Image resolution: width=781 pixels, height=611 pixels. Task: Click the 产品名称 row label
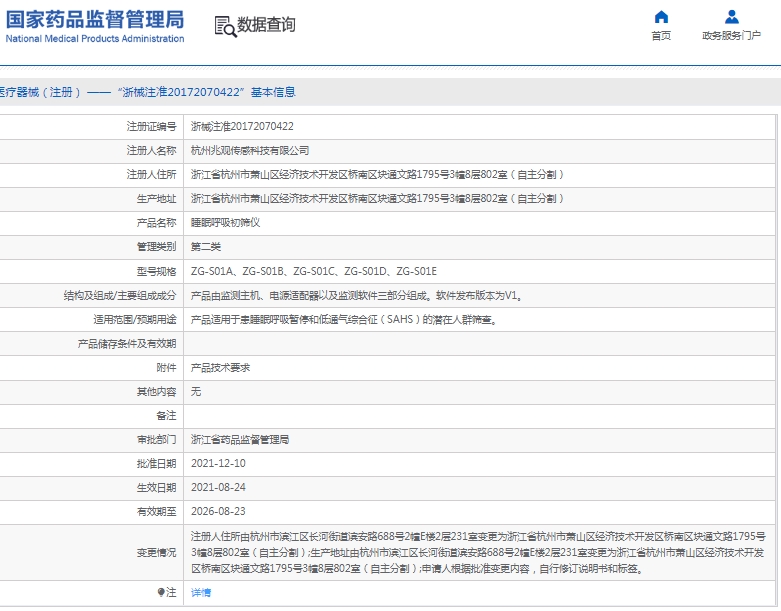pyautogui.click(x=156, y=223)
